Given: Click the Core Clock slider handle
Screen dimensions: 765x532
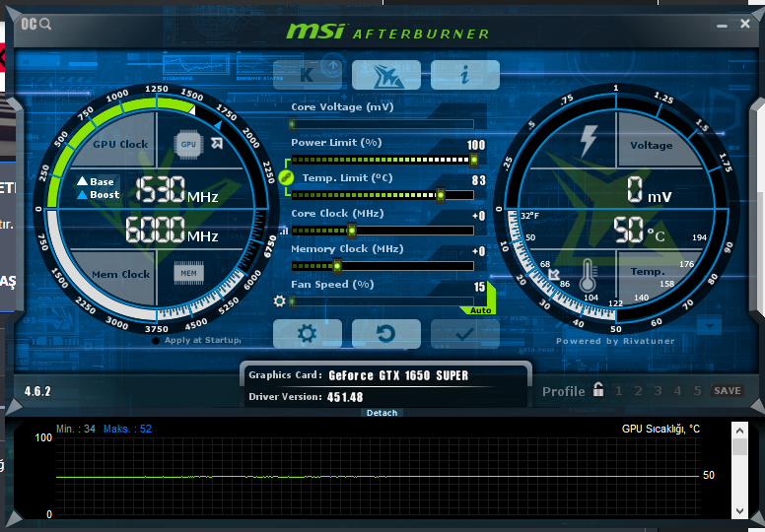Looking at the screenshot, I should [x=351, y=231].
